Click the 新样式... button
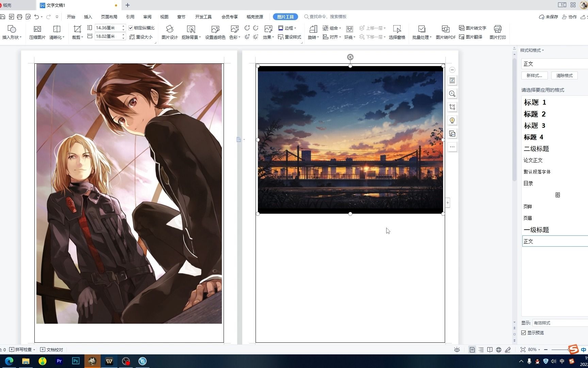 click(534, 76)
